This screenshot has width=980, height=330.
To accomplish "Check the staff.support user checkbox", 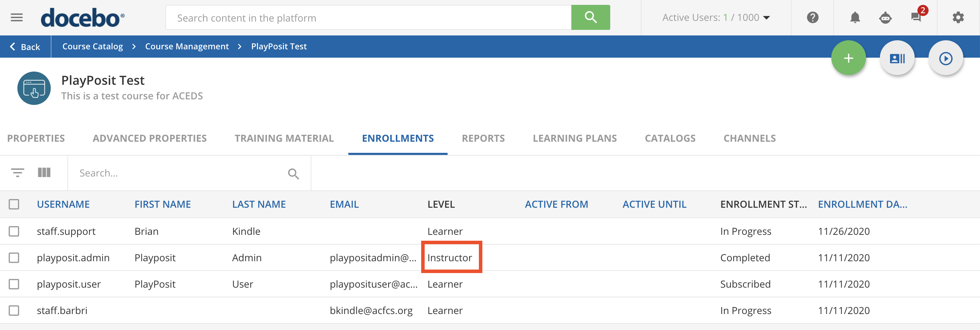I will tap(14, 231).
